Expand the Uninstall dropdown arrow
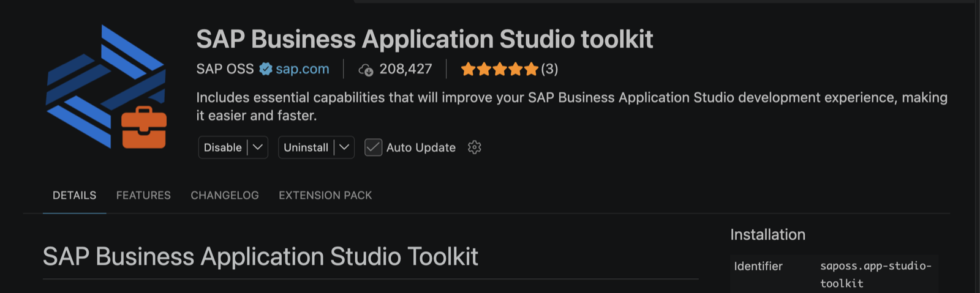The height and width of the screenshot is (293, 980). [x=344, y=147]
